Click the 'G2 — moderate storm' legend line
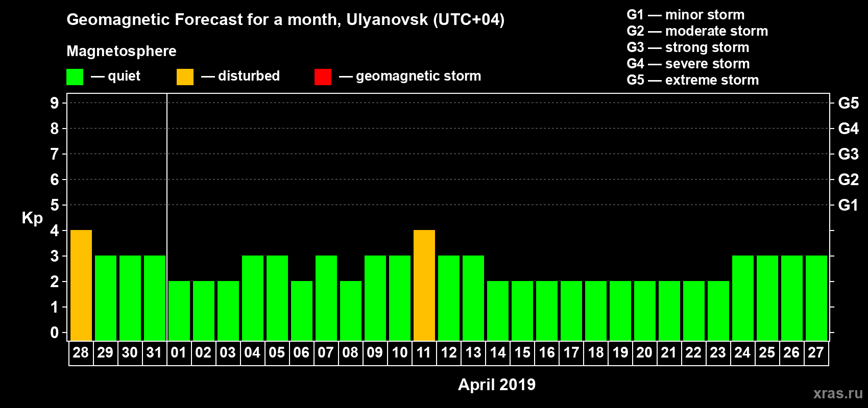 point(697,31)
